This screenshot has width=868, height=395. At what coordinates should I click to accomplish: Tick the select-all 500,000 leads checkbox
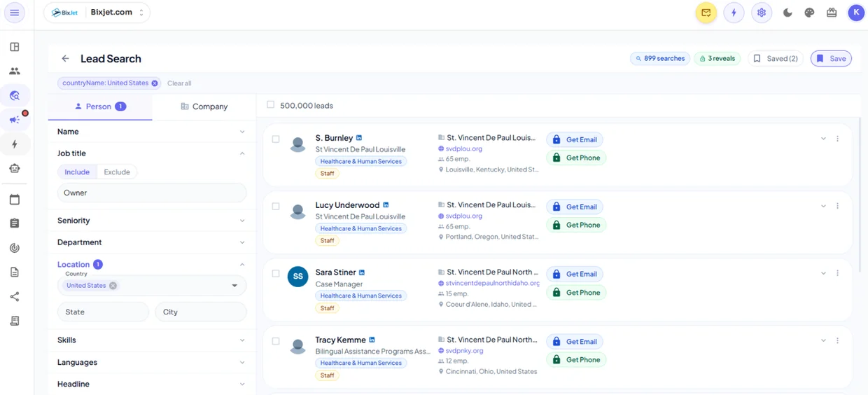(270, 105)
